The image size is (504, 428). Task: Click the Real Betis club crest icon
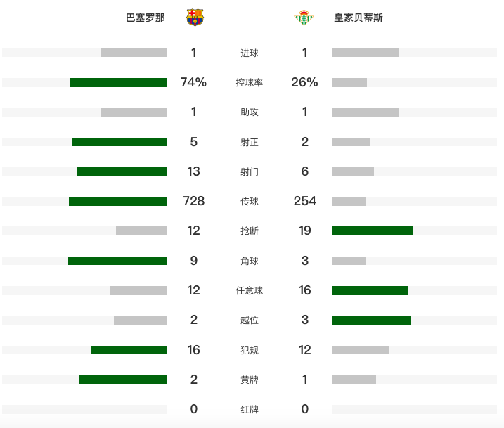click(304, 18)
